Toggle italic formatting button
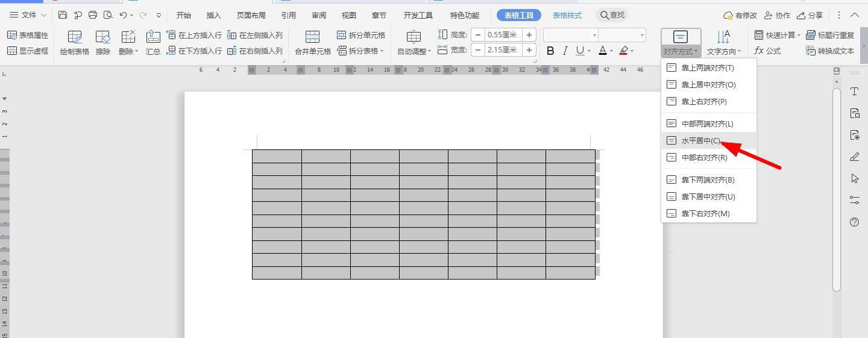Viewport: 868px width, 338px height. click(x=565, y=51)
